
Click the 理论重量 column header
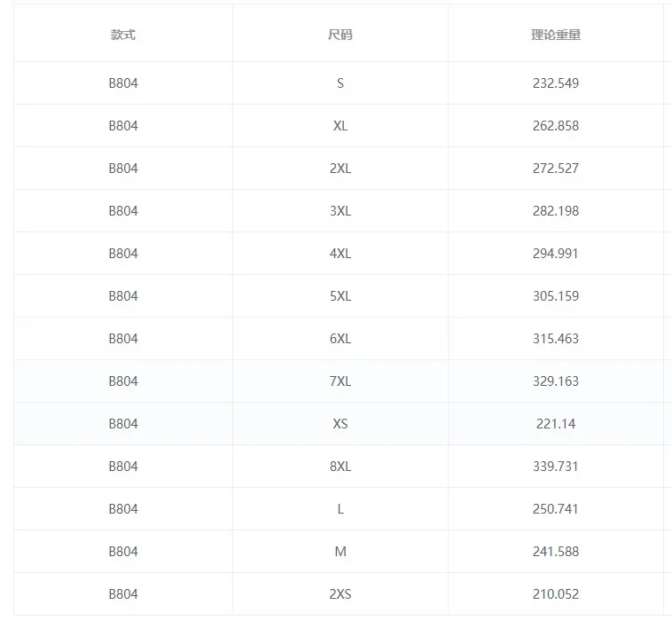[x=556, y=35]
